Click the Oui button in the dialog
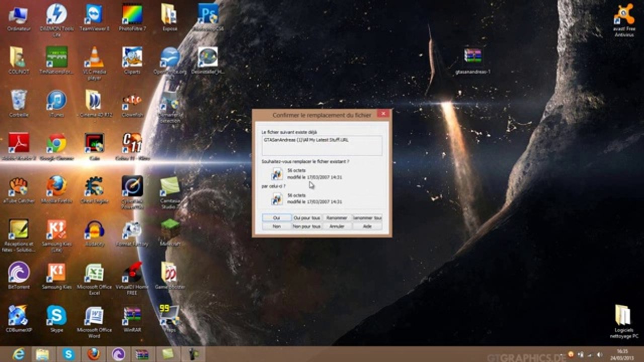The image size is (644, 362). 277,218
